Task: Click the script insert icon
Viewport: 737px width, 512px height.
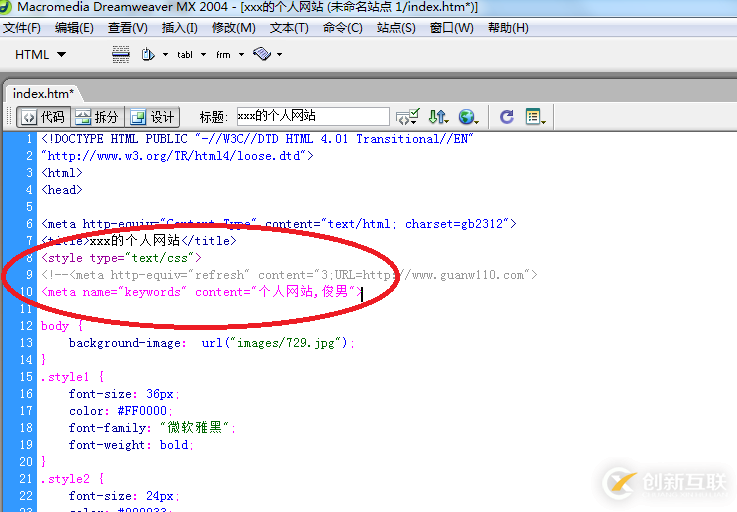Action: point(262,54)
